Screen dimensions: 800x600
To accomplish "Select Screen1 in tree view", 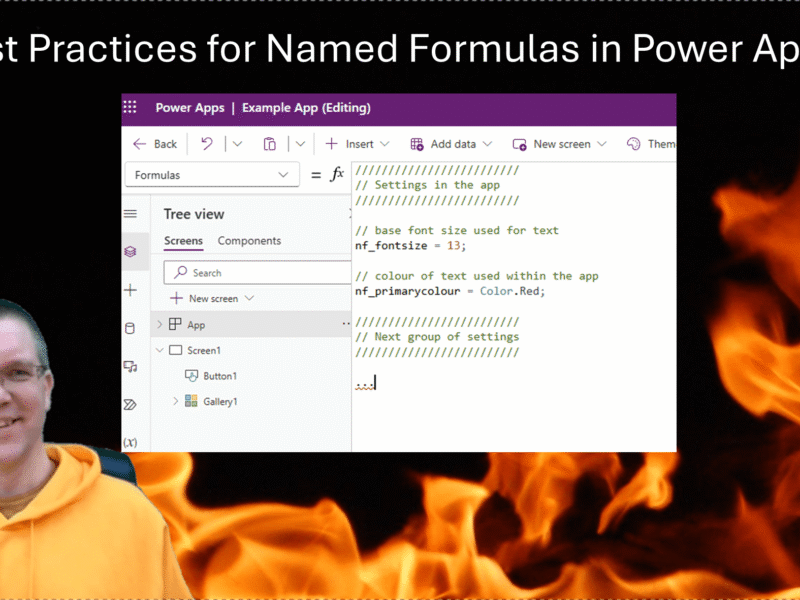I will click(204, 351).
